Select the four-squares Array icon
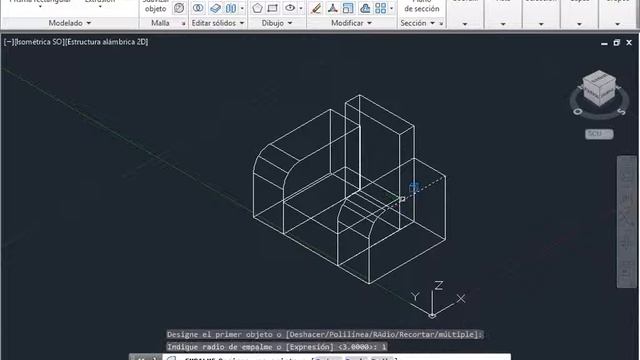The width and height of the screenshot is (640, 360). 380,8
